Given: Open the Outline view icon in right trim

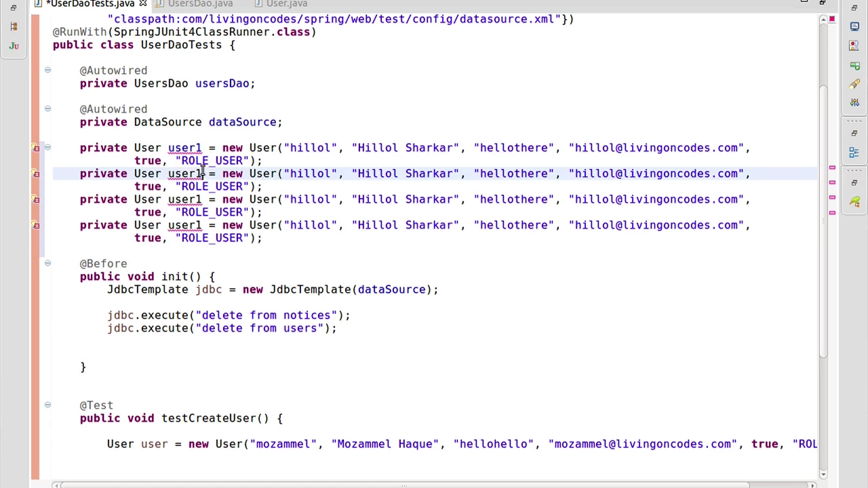Looking at the screenshot, I should point(854,152).
